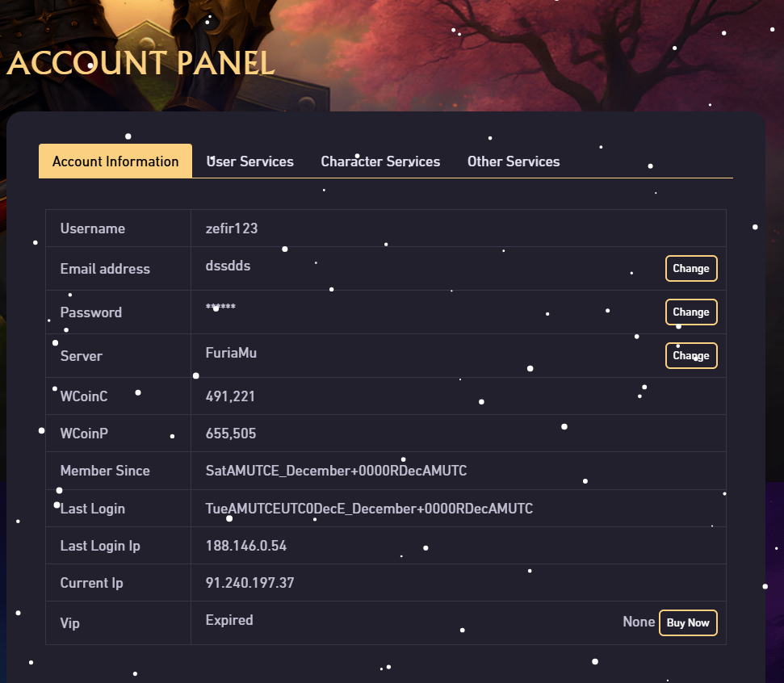
Task: Open the Character Services tab
Action: point(380,161)
